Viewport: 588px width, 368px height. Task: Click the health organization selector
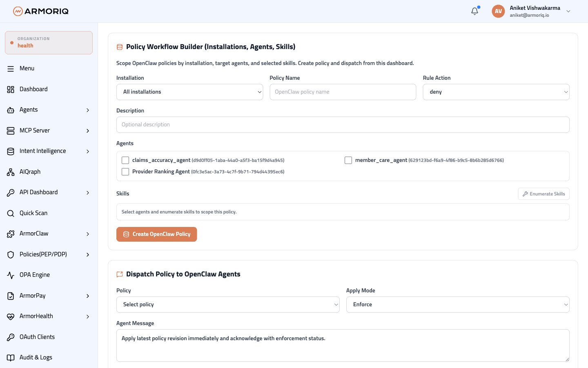49,43
